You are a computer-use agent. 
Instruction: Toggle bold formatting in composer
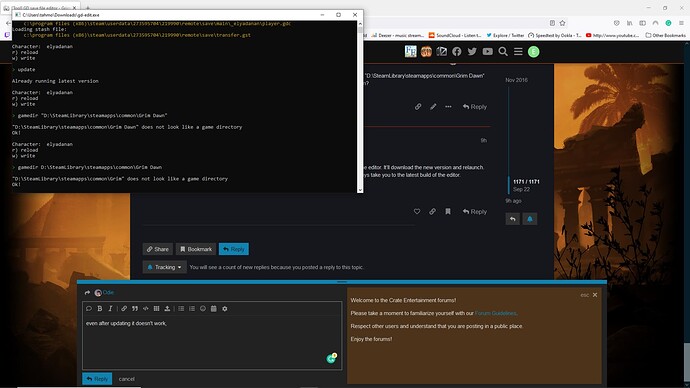coord(100,309)
